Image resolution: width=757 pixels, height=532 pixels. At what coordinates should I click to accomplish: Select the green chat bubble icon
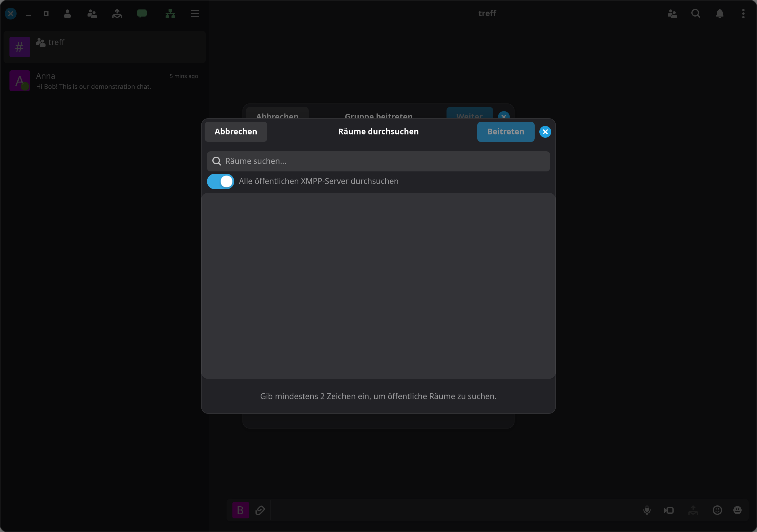142,14
